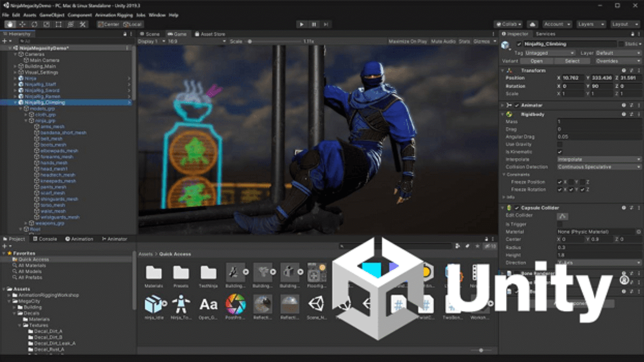The image size is (644, 362).
Task: Click the Pause button
Action: pos(314,24)
